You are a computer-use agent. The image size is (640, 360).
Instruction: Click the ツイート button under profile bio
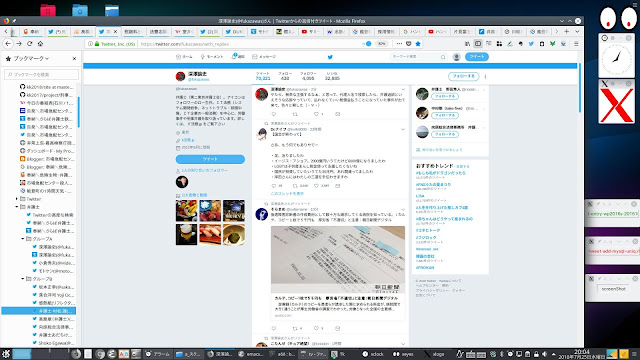(x=210, y=159)
